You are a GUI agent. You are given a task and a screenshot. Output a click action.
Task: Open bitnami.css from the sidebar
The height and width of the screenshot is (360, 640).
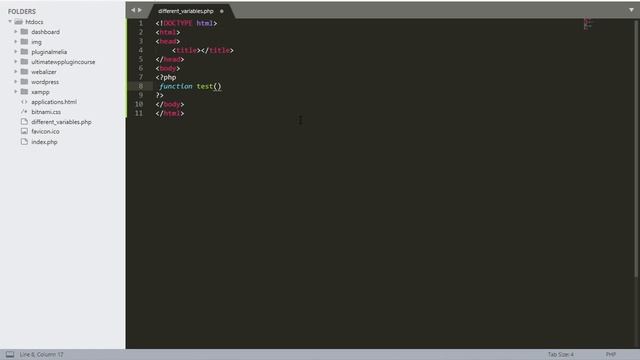pyautogui.click(x=46, y=112)
